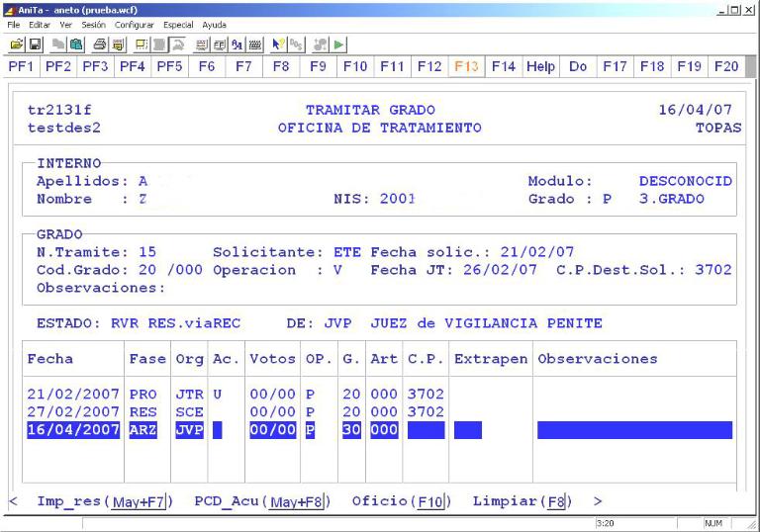Open the File menu

(13, 24)
